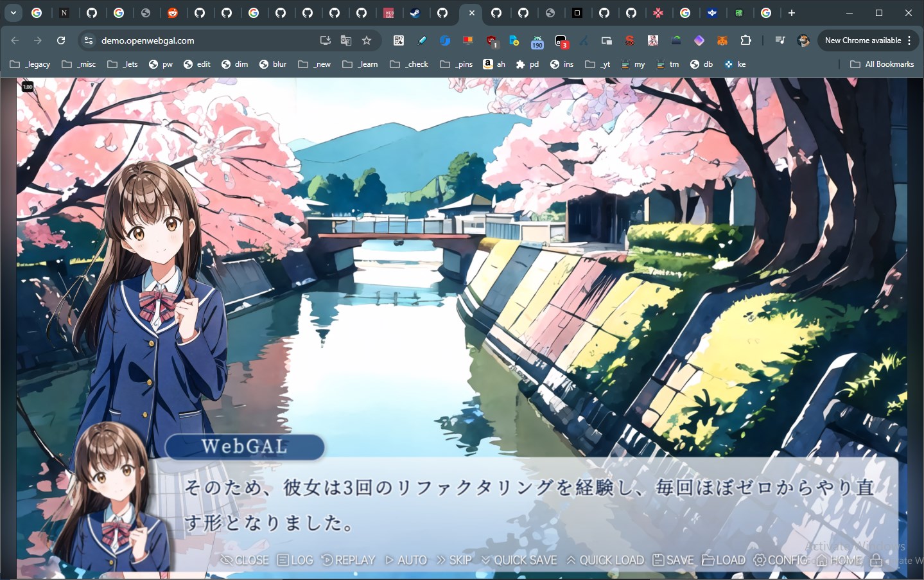Open the _lets bookmarks folder

click(123, 64)
